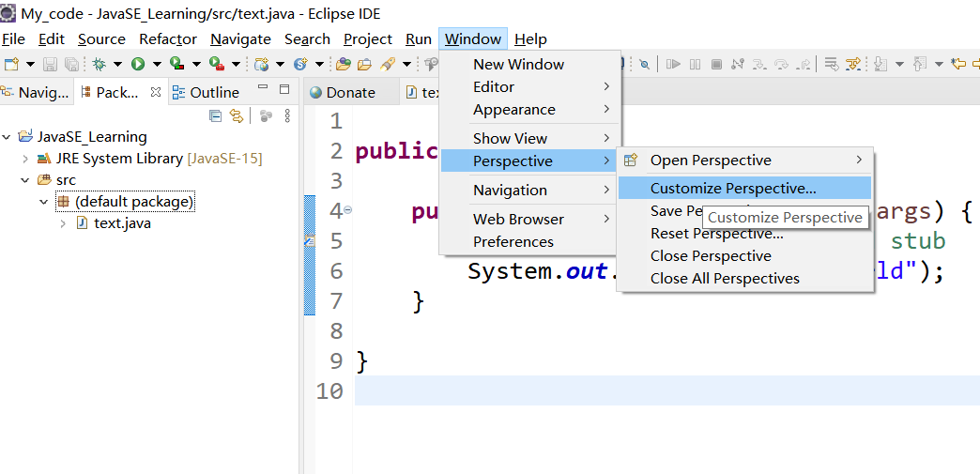Click the Terminate (stop square) toolbar icon
The width and height of the screenshot is (980, 474).
pos(716,64)
